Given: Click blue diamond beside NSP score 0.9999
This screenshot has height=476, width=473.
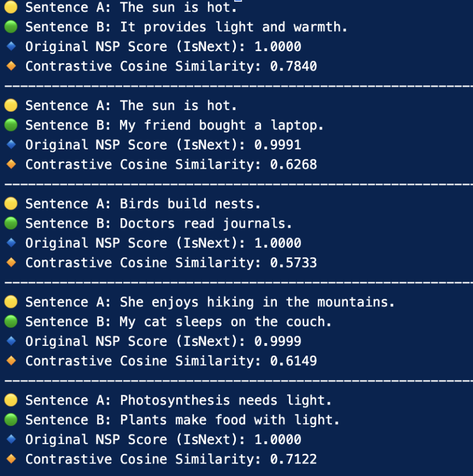Looking at the screenshot, I should [x=11, y=341].
